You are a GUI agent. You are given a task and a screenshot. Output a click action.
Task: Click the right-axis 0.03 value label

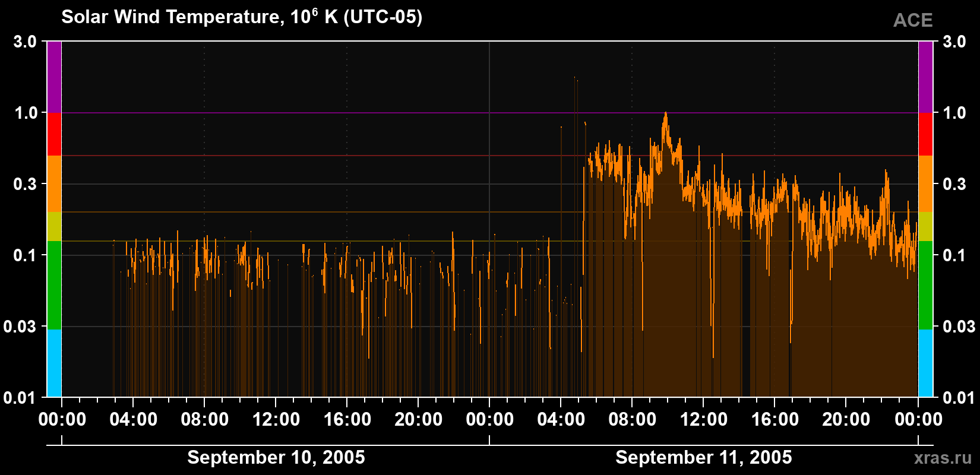point(959,327)
